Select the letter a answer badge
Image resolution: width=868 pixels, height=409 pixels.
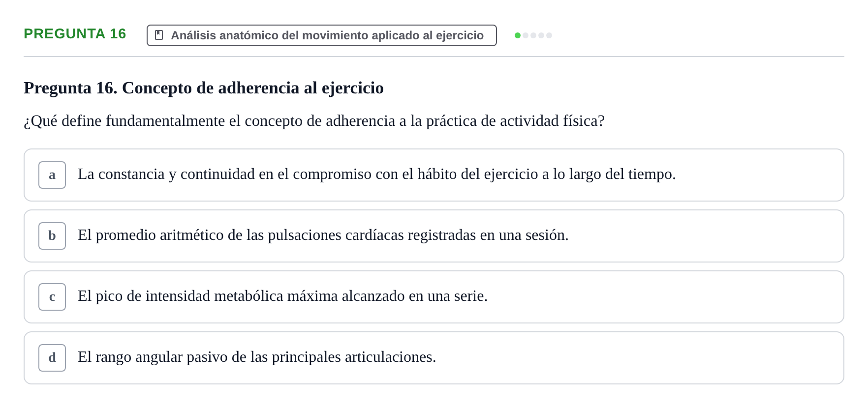pos(52,175)
